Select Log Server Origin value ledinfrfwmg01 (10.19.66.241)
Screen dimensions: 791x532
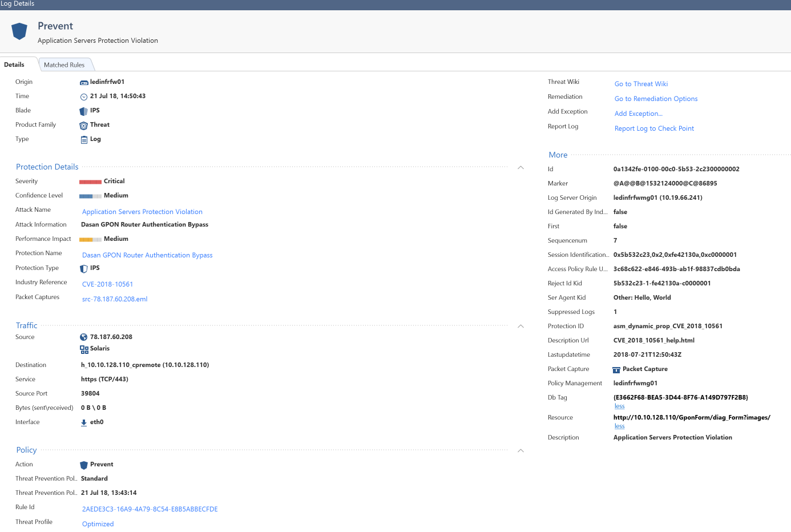click(x=657, y=198)
